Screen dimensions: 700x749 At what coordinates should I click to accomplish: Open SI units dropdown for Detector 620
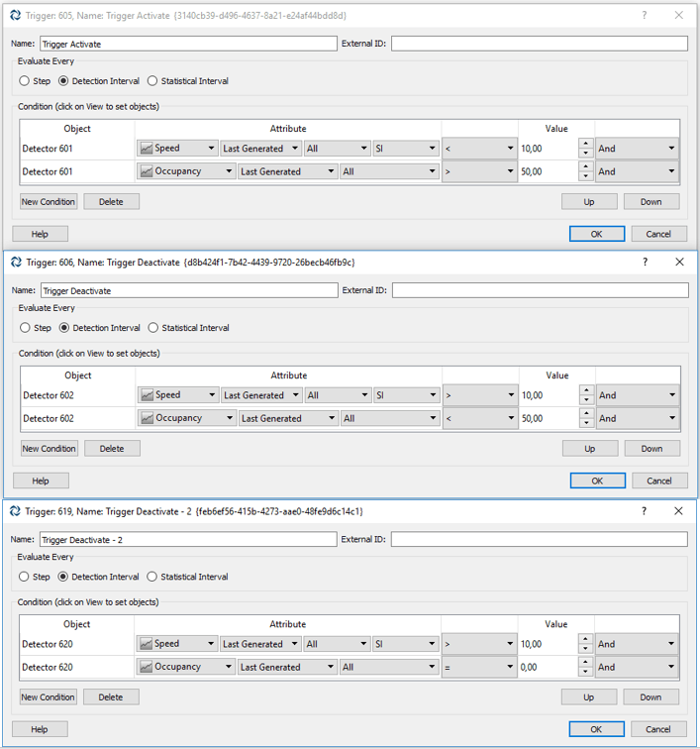tap(405, 644)
